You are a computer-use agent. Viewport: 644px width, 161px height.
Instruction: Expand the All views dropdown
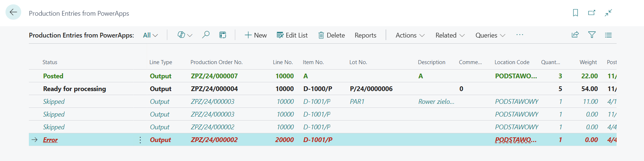click(x=150, y=35)
